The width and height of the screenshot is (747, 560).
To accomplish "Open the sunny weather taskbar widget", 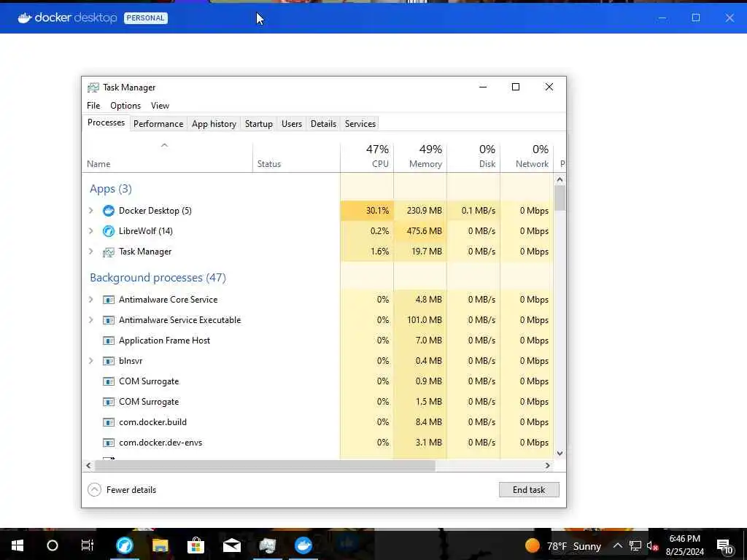I will 562,545.
